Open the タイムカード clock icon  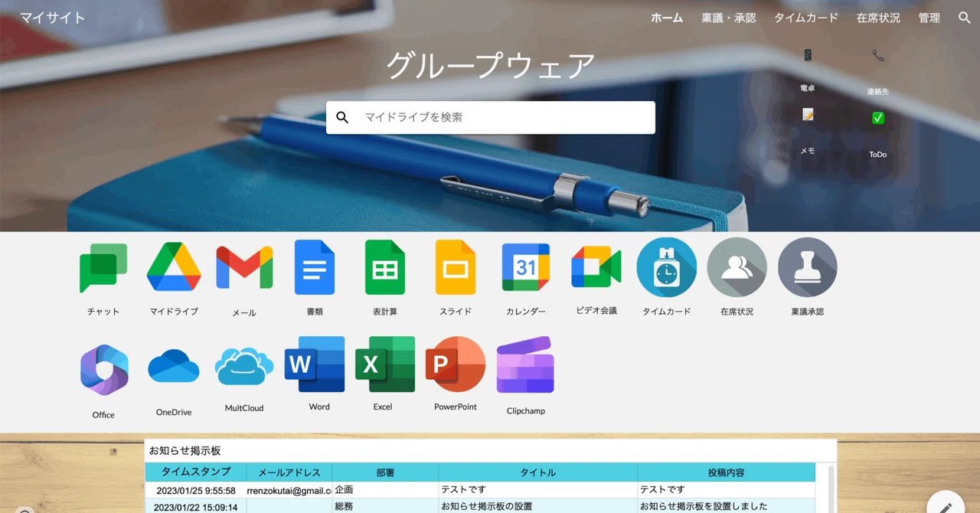tap(667, 267)
